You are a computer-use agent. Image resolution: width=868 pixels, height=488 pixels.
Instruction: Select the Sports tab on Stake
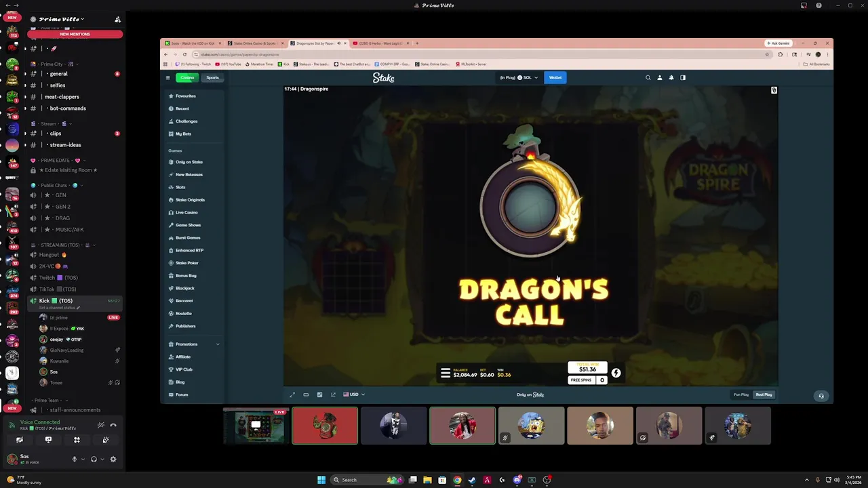pos(212,77)
